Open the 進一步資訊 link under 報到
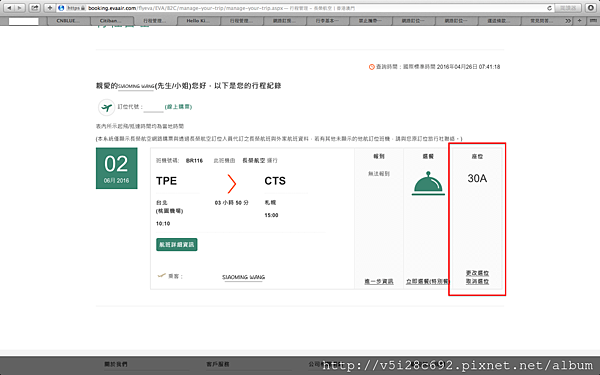Image resolution: width=600 pixels, height=375 pixels. click(379, 282)
